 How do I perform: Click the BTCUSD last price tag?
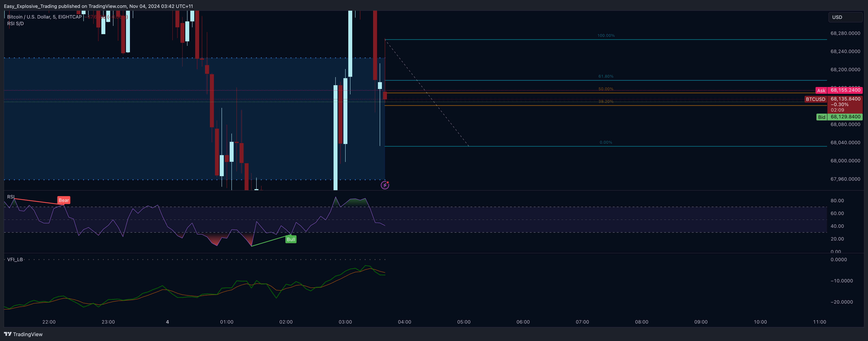click(x=816, y=99)
